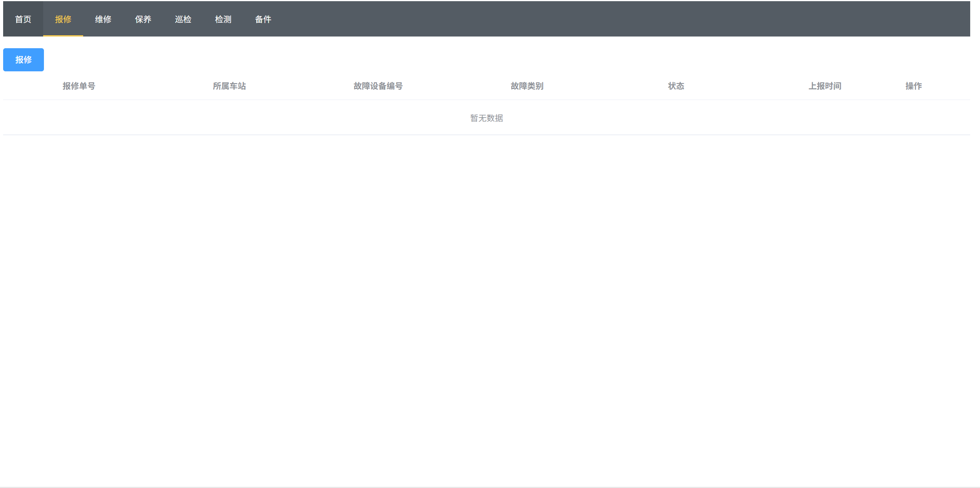
Task: Select the 上报时间 column header
Action: (x=825, y=86)
